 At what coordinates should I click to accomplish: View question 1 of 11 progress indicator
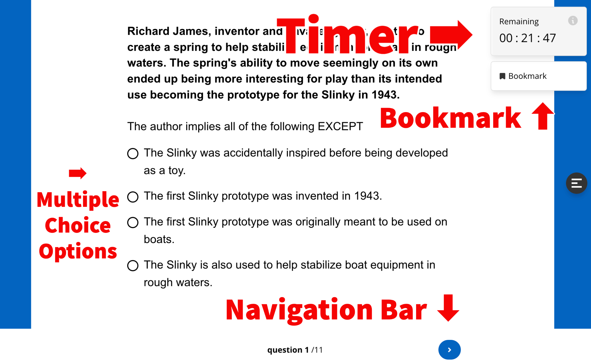(x=295, y=349)
